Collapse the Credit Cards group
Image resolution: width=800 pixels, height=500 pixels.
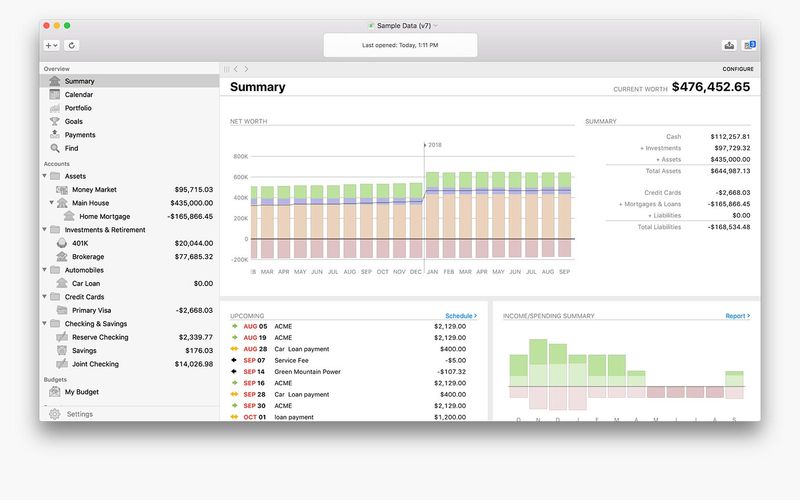click(44, 296)
